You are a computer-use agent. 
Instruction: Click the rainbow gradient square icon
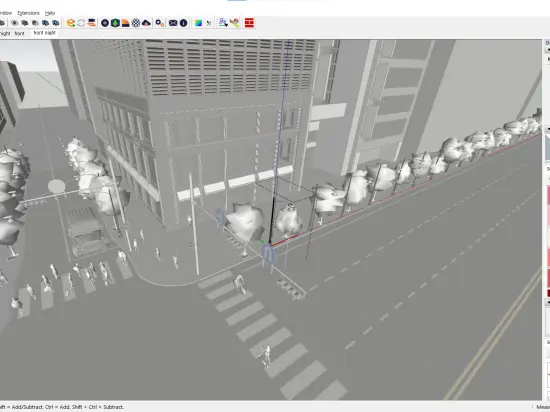[x=199, y=23]
